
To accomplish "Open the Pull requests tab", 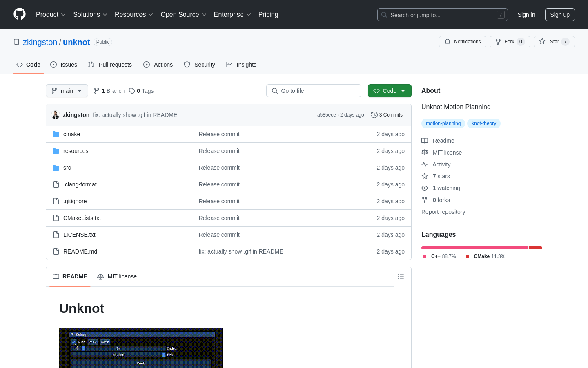I will pyautogui.click(x=110, y=65).
